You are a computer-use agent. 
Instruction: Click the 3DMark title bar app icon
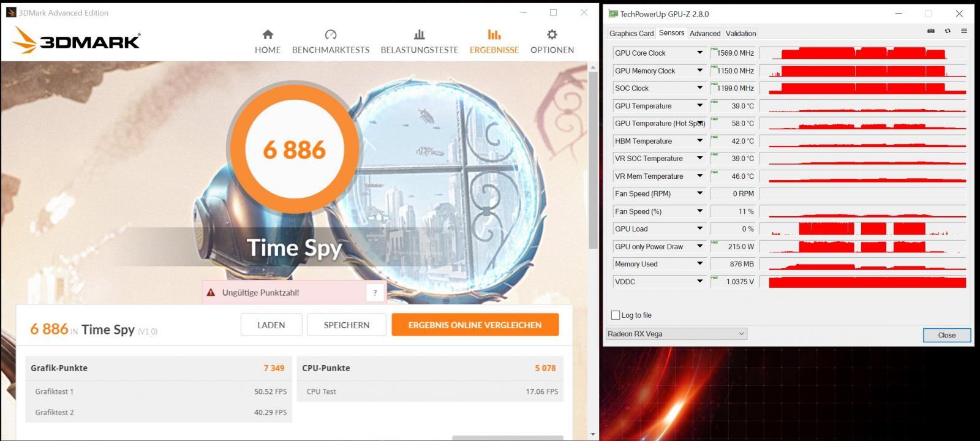(x=10, y=12)
